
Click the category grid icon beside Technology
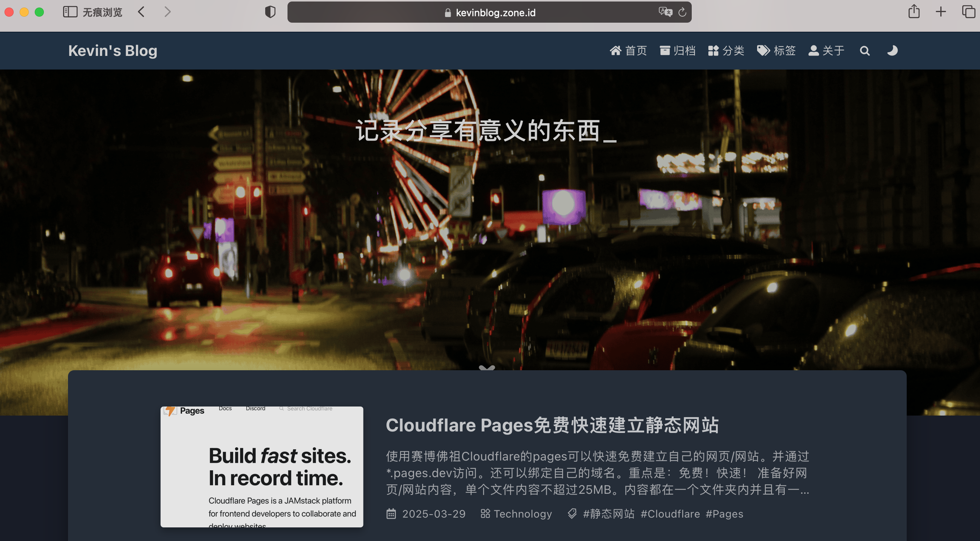(x=485, y=513)
